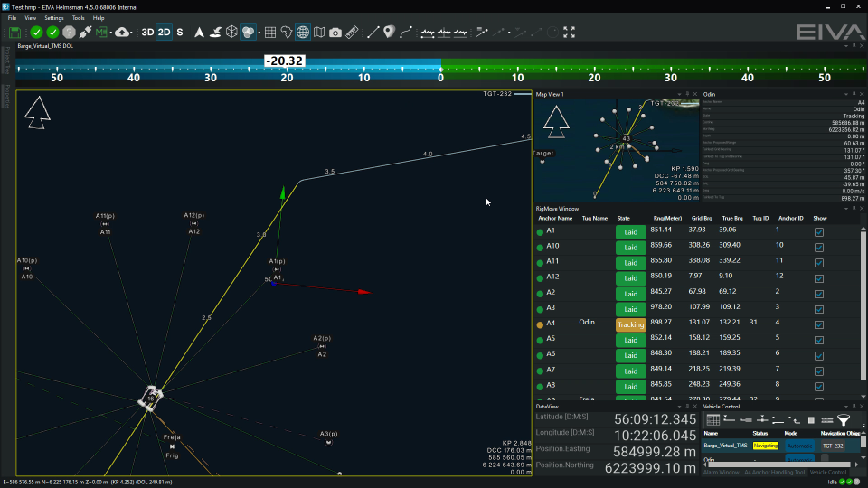Image resolution: width=868 pixels, height=488 pixels.
Task: Open the Map View 1 panel dropdown arrow
Action: coord(677,94)
